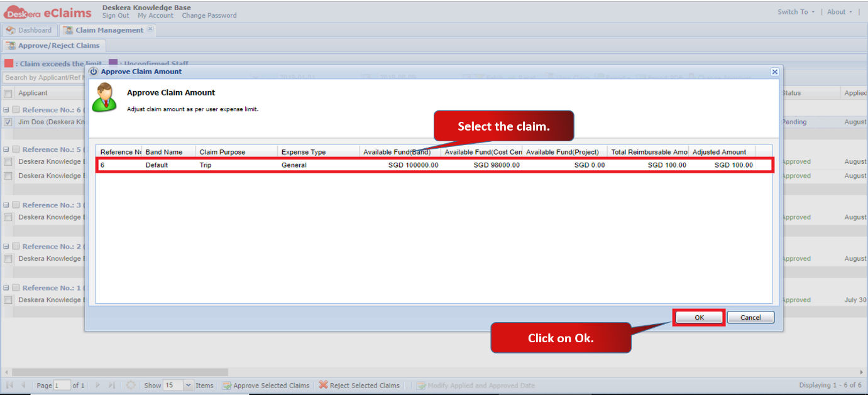Click the 'SGD 98000.00' cell
This screenshot has height=395, width=868.
(x=497, y=165)
